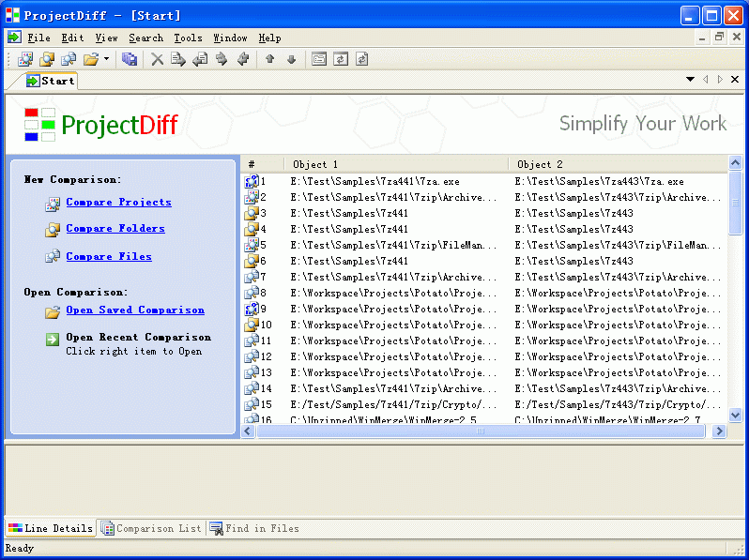Switch to the Comparison List tab
Screen dimensions: 749x560
coord(151,528)
